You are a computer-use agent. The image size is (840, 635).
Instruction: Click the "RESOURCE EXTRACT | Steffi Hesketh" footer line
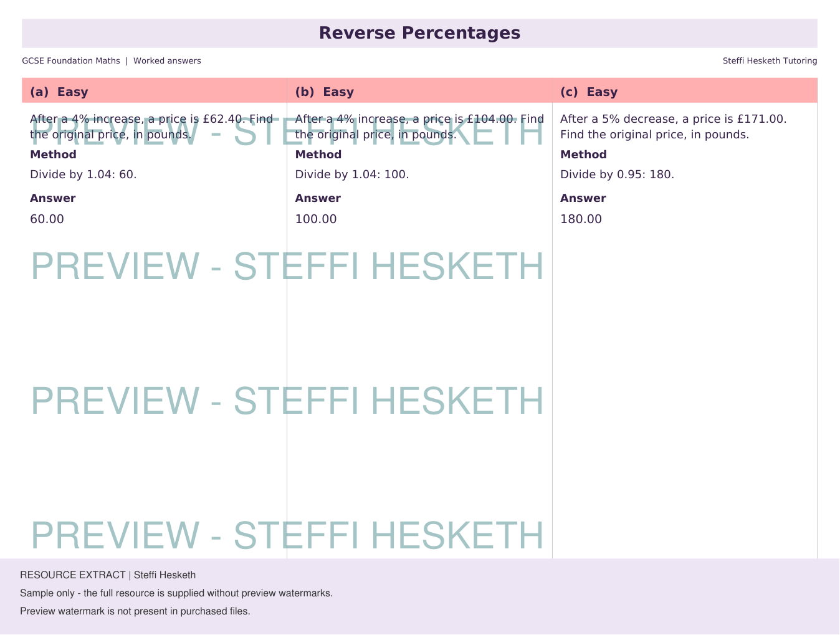(x=108, y=575)
